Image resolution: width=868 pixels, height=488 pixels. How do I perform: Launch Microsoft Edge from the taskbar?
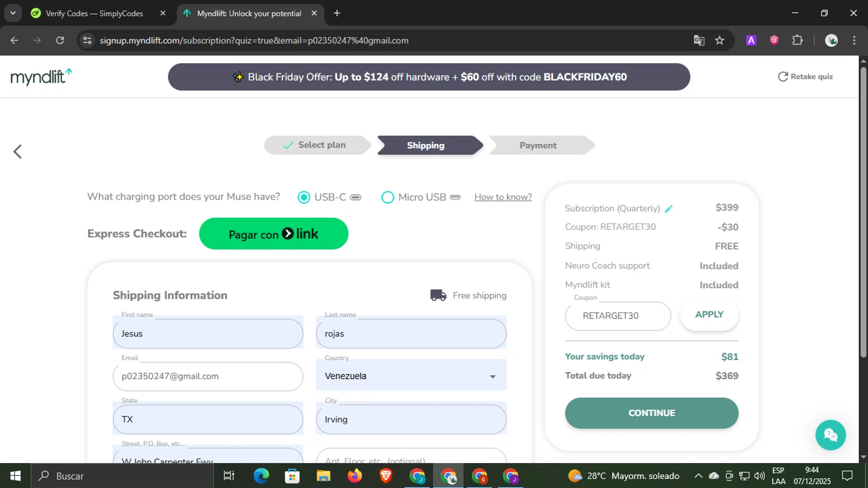[261, 476]
